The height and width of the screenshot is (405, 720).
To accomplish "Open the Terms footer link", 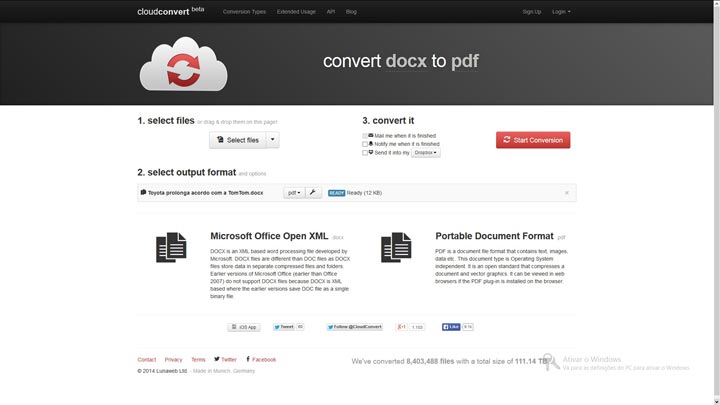I will click(x=198, y=360).
